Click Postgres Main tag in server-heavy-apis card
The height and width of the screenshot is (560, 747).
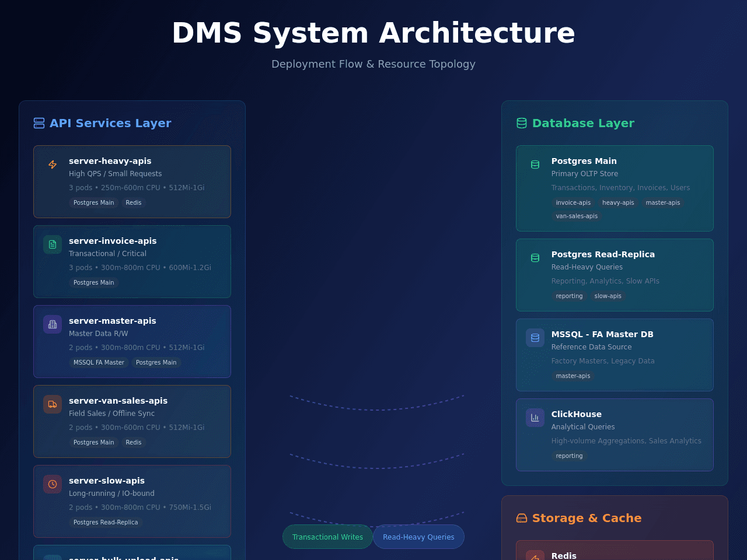(94, 203)
